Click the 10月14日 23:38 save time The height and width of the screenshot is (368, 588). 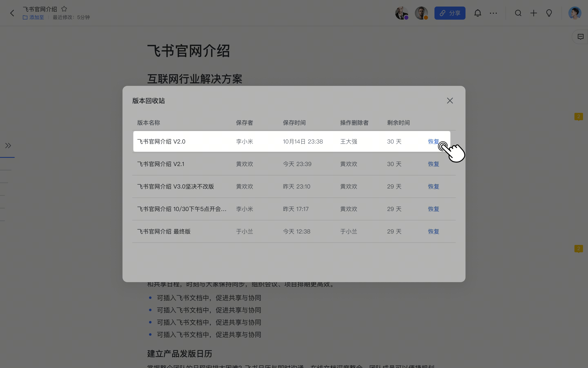pos(303,141)
